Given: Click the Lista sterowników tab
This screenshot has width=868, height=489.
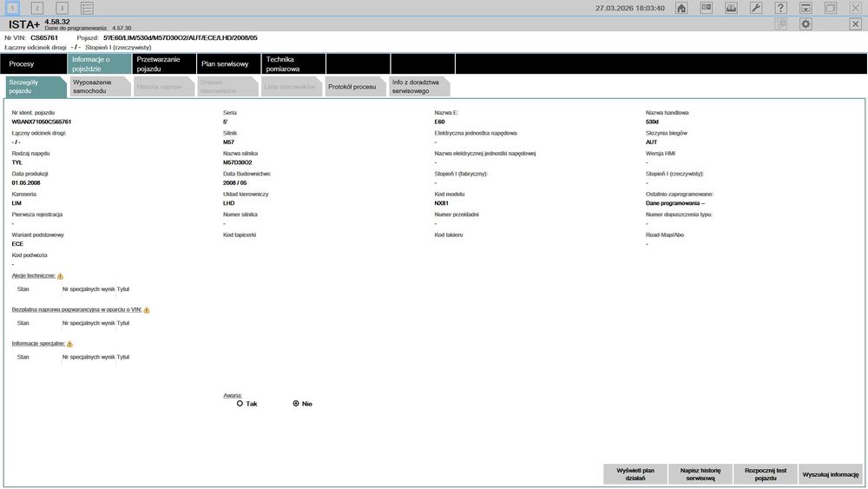Looking at the screenshot, I should tap(291, 86).
